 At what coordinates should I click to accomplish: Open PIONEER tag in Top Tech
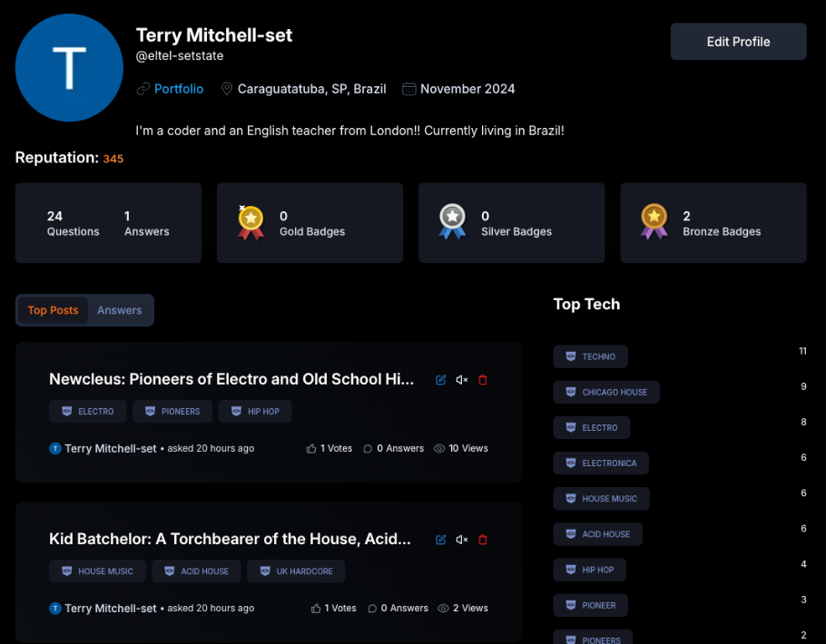tap(591, 605)
